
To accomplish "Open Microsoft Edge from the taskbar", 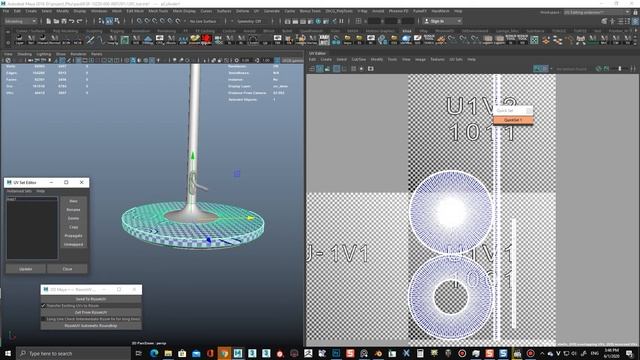I will 154,353.
